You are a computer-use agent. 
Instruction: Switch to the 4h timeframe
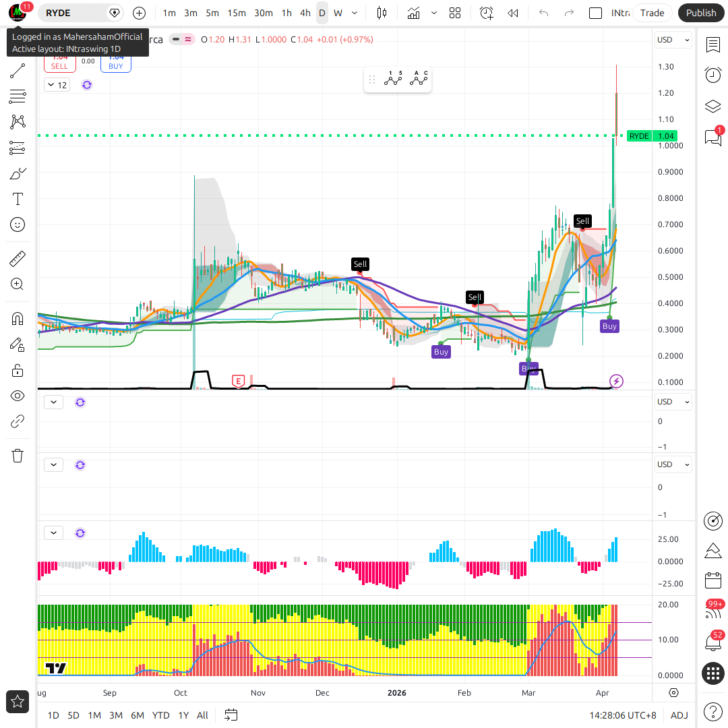coord(305,13)
